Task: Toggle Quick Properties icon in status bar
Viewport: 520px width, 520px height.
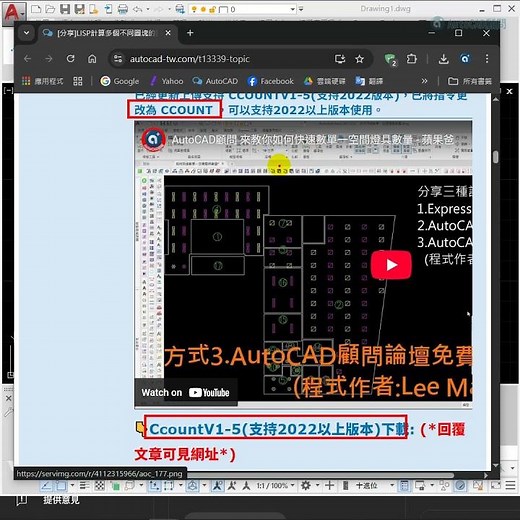Action: [x=404, y=486]
